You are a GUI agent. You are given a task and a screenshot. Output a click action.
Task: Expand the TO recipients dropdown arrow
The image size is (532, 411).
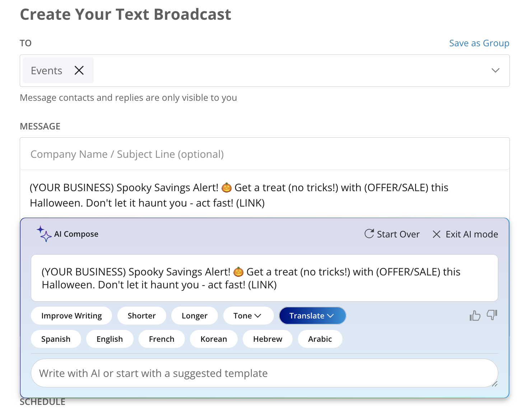[495, 70]
